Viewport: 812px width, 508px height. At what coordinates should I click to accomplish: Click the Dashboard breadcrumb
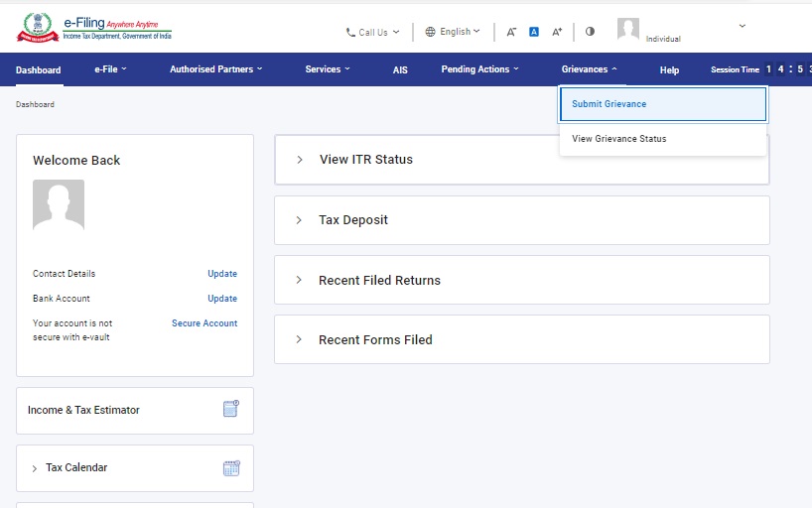(35, 104)
